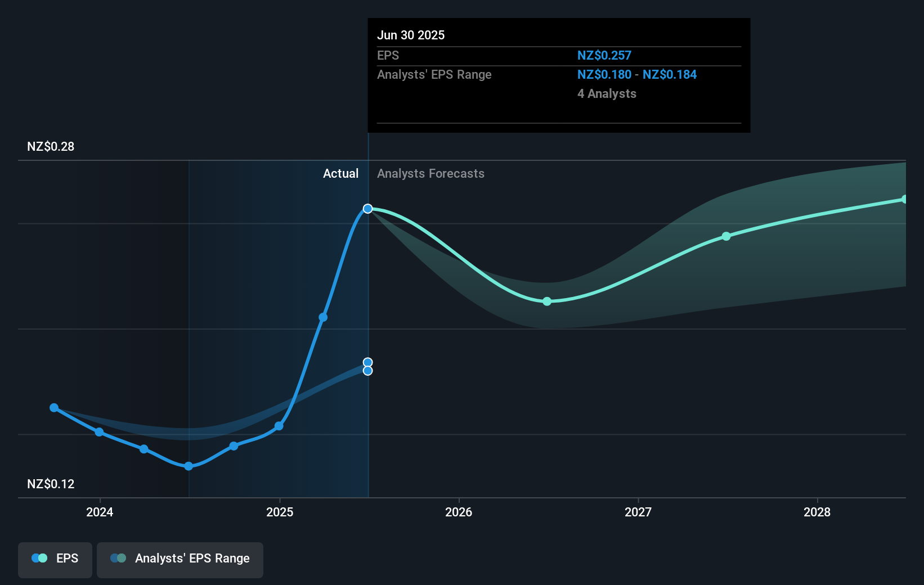Toggle the stacked range endpoint dots at mid-2025
Image resolution: width=924 pixels, height=585 pixels.
coord(367,366)
